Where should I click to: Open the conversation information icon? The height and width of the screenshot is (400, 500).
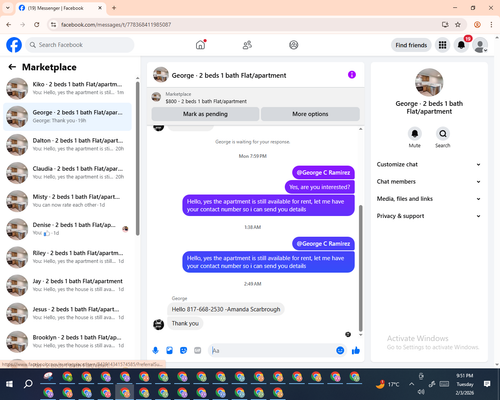coord(352,75)
